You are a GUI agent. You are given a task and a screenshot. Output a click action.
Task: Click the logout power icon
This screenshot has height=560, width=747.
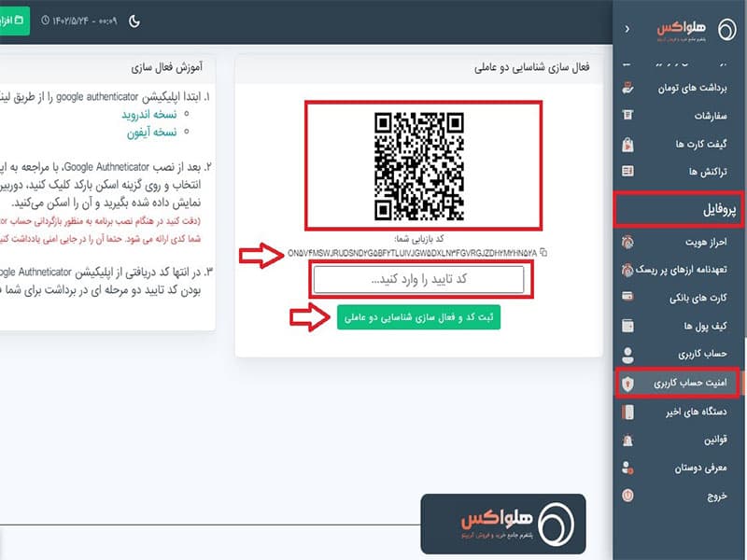pos(627,496)
